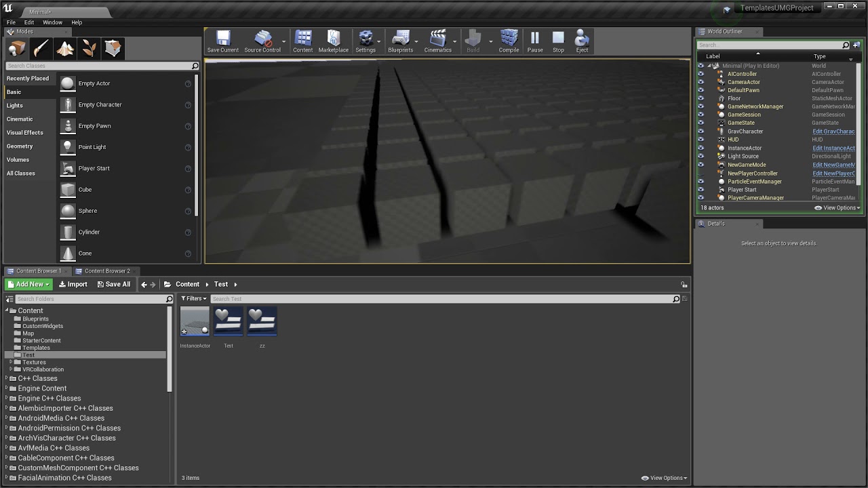Click the Save Current toolbar icon
Screen dimensions: 868x488
[x=223, y=41]
